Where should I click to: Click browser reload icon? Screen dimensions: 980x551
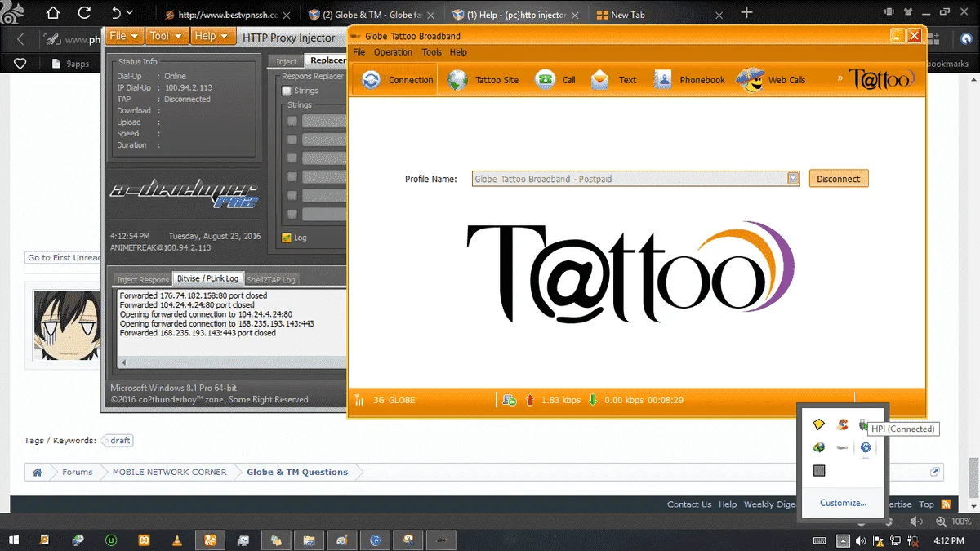[84, 13]
